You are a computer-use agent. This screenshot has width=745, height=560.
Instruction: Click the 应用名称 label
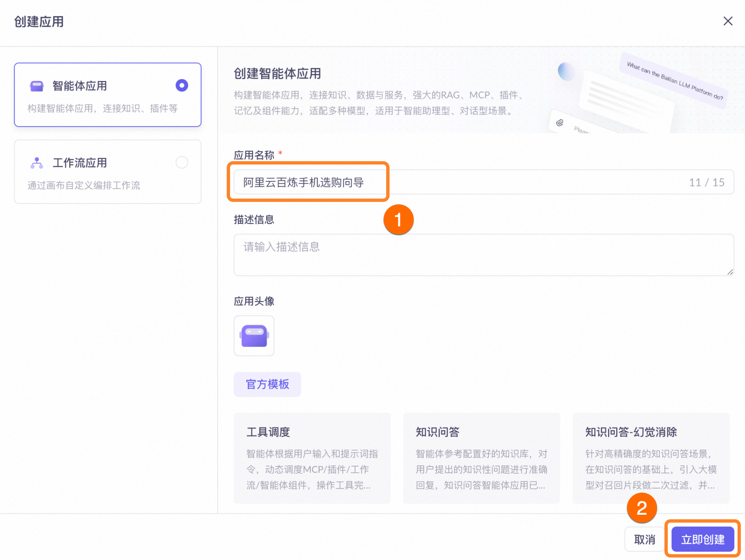(x=254, y=155)
